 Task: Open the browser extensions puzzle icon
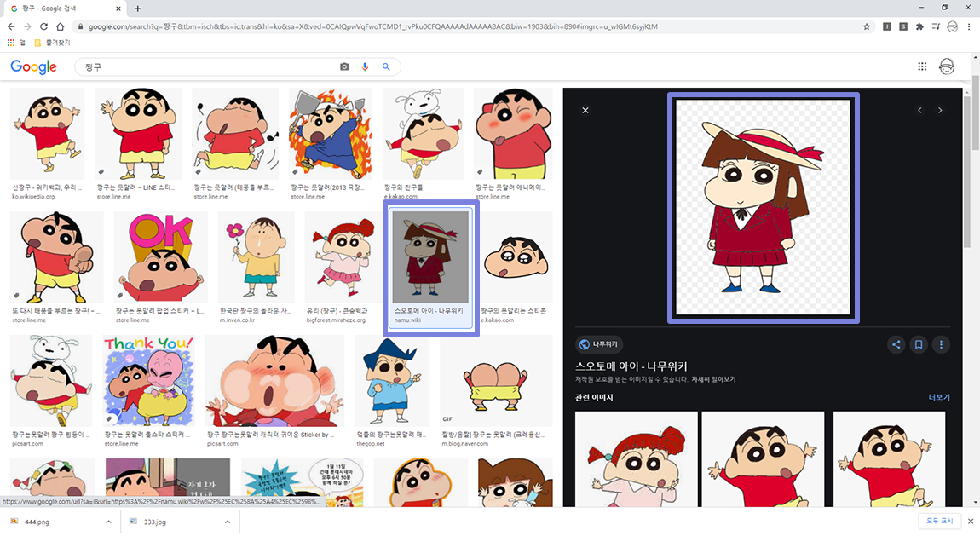click(x=919, y=27)
